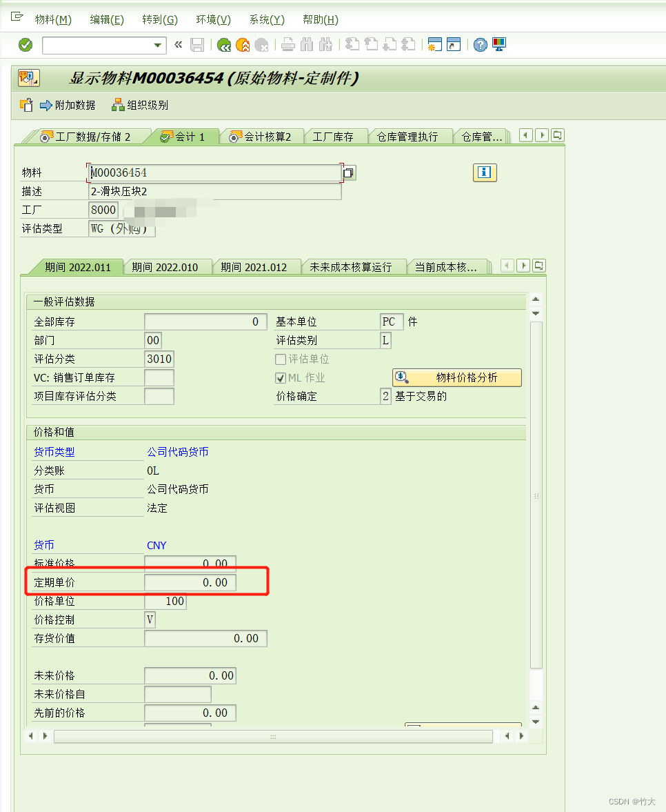Open possible entries for the 物料 field
This screenshot has width=666, height=812.
(x=348, y=172)
